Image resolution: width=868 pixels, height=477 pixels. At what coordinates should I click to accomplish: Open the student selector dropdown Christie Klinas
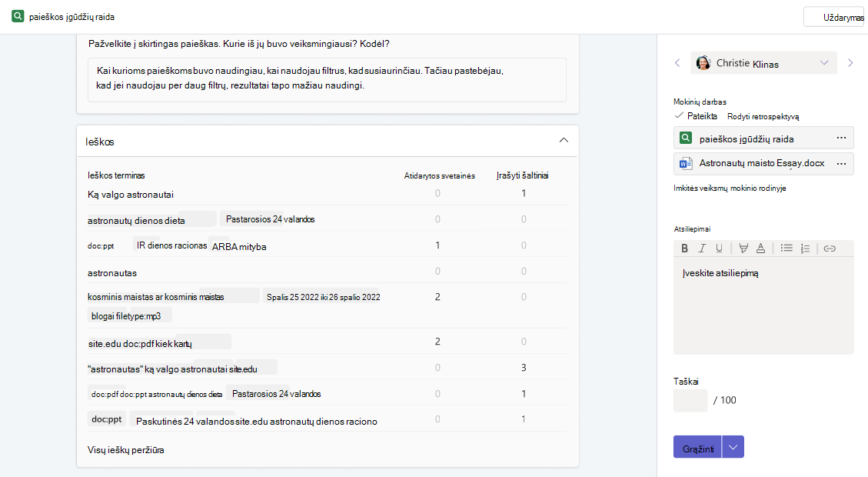pyautogui.click(x=764, y=63)
